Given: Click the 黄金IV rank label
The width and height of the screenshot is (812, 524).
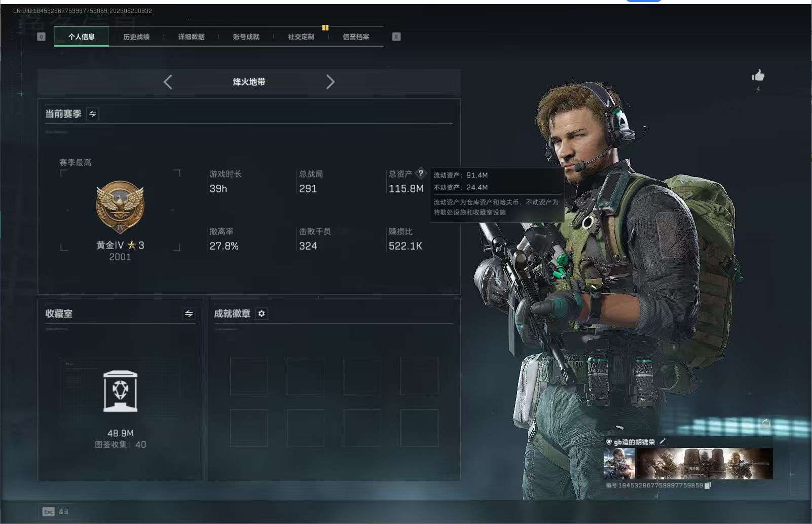Looking at the screenshot, I should [120, 245].
